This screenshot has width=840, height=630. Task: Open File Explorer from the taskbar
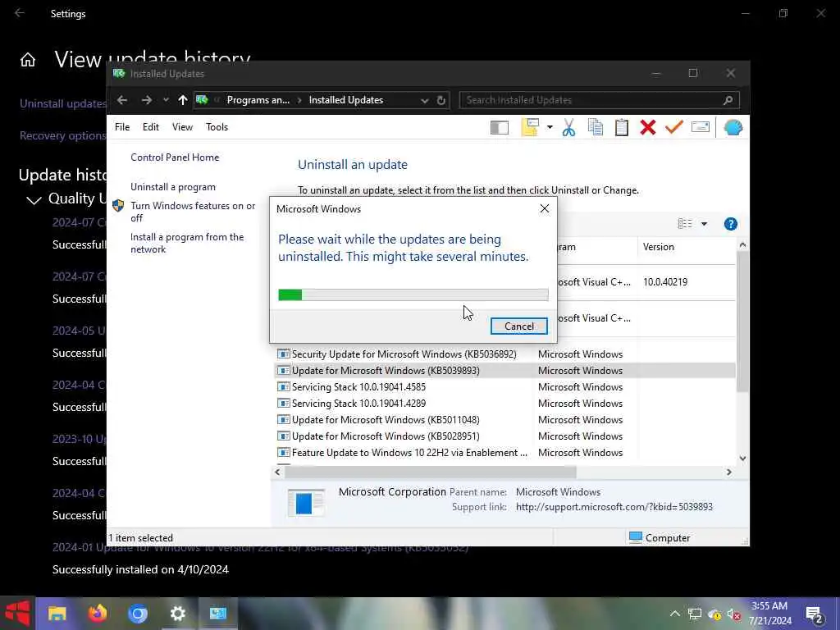[x=57, y=614]
